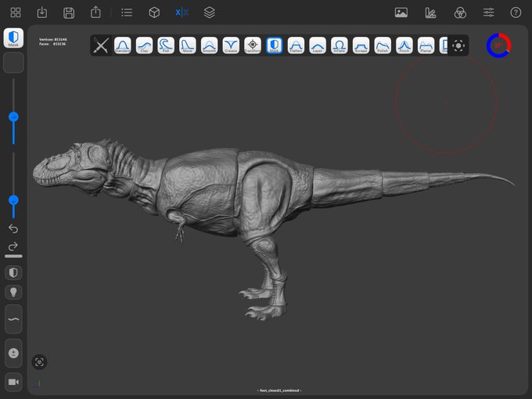Redo the last undone action
This screenshot has width=532, height=399.
(x=13, y=246)
